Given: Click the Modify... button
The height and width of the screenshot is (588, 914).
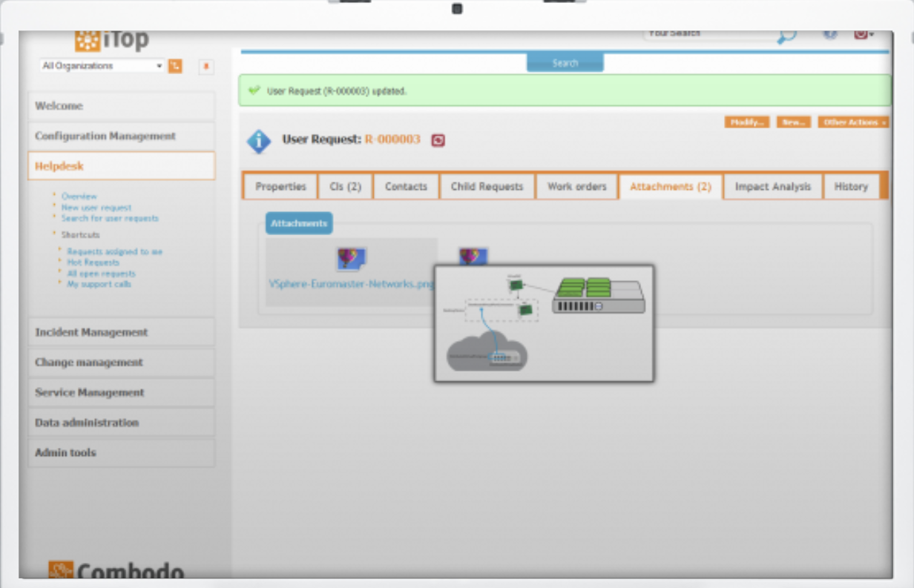Looking at the screenshot, I should click(x=747, y=122).
